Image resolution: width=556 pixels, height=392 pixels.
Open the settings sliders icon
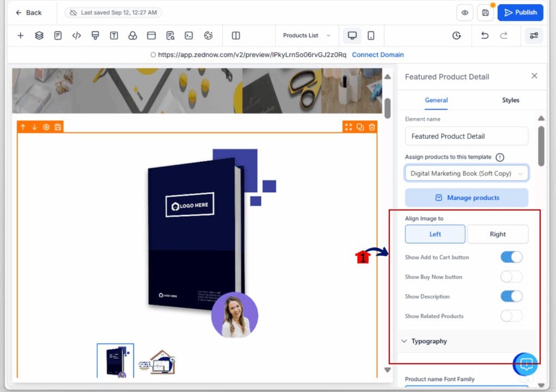coord(533,35)
